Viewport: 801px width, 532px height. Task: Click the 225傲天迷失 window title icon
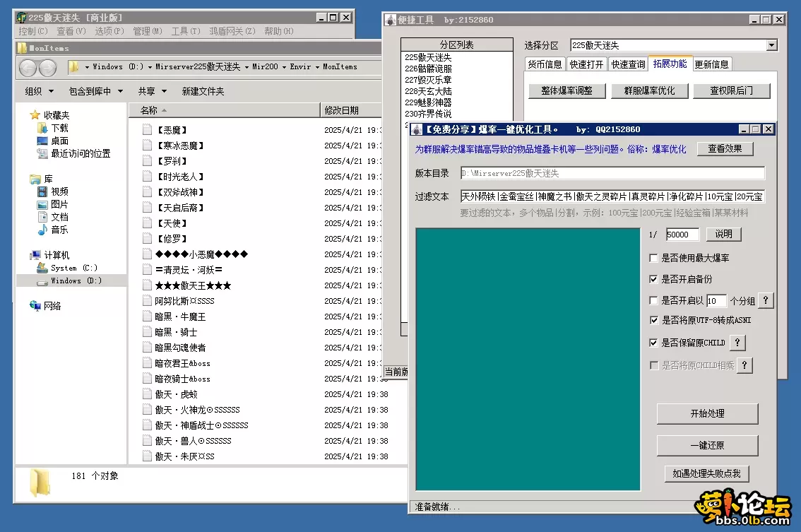click(21, 18)
